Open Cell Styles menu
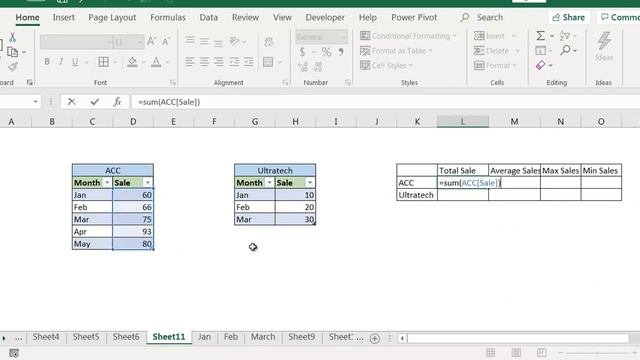The height and width of the screenshot is (360, 640). tap(386, 65)
